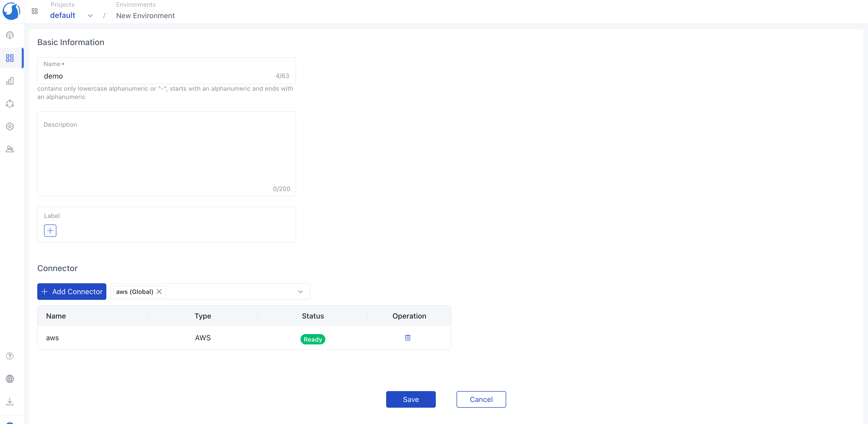The height and width of the screenshot is (424, 868).
Task: Focus the Description text area
Action: coord(166,155)
